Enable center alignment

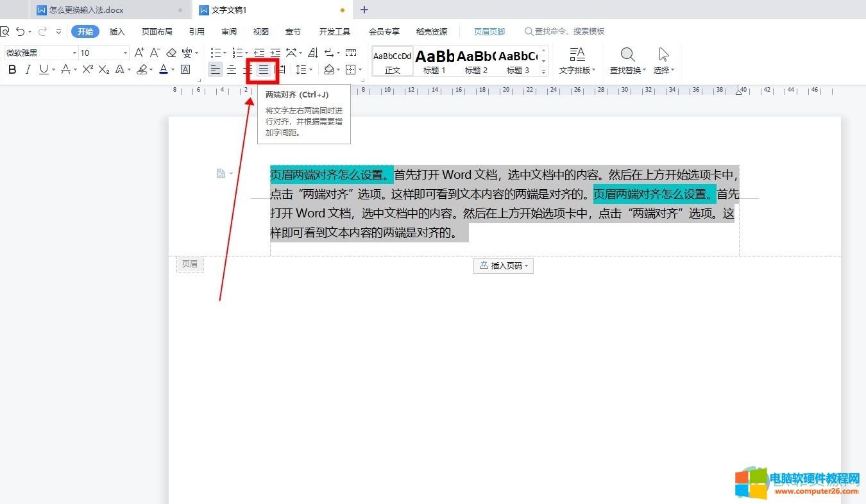click(x=232, y=69)
